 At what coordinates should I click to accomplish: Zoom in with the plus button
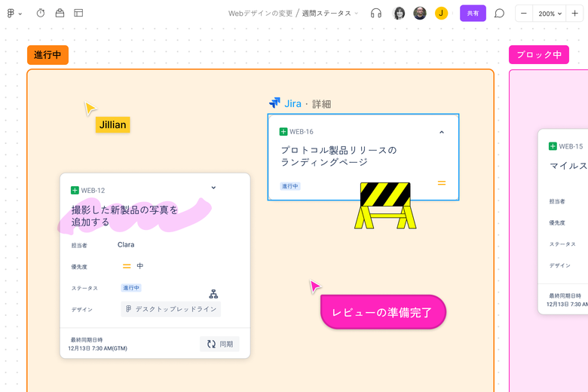[x=574, y=14]
